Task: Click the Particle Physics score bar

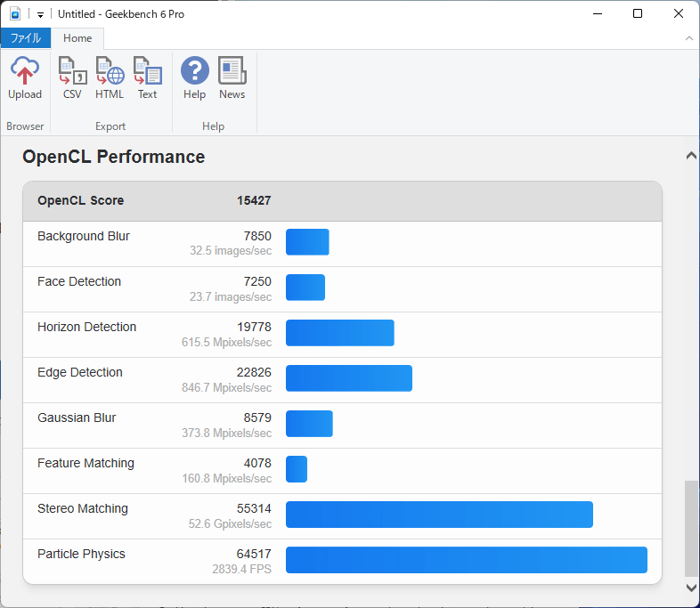Action: tap(466, 560)
